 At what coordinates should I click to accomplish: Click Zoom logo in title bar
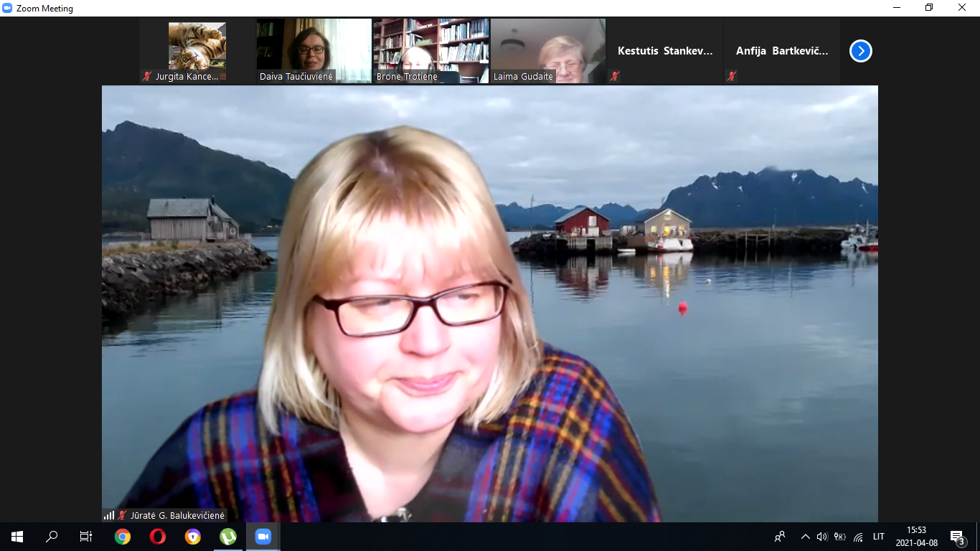click(7, 8)
